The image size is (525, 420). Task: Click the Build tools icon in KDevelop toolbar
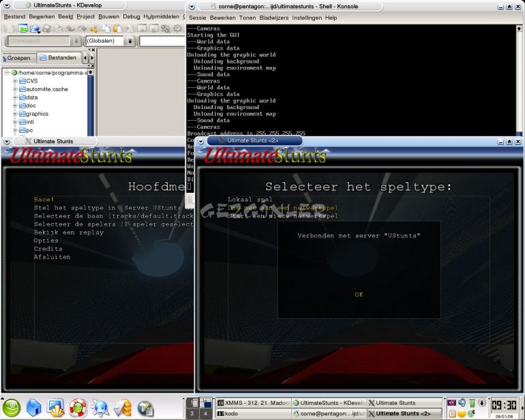pyautogui.click(x=166, y=29)
